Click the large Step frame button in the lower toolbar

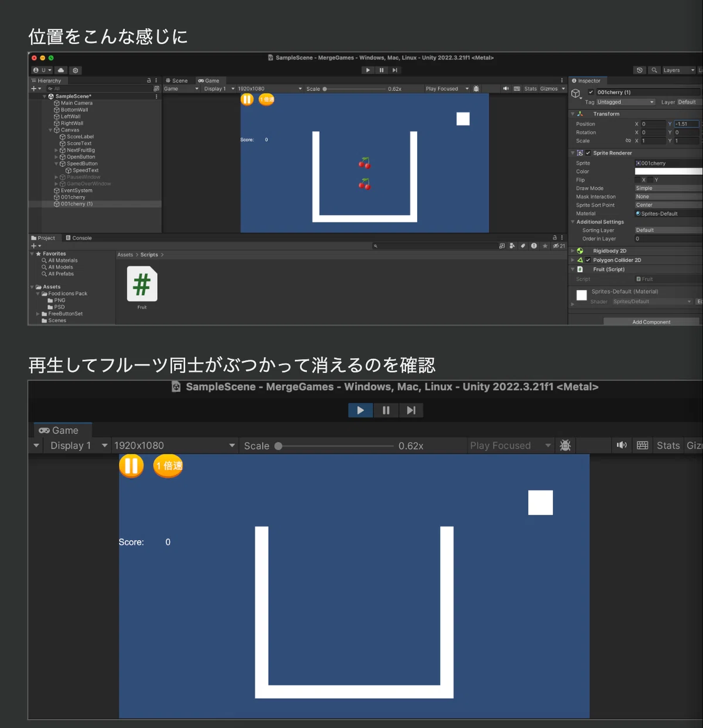pos(411,411)
